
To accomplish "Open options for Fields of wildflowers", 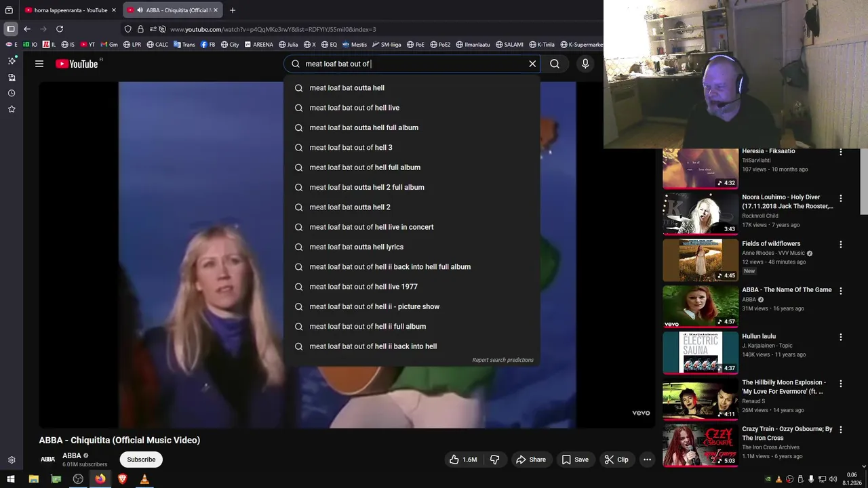I will pos(841,244).
